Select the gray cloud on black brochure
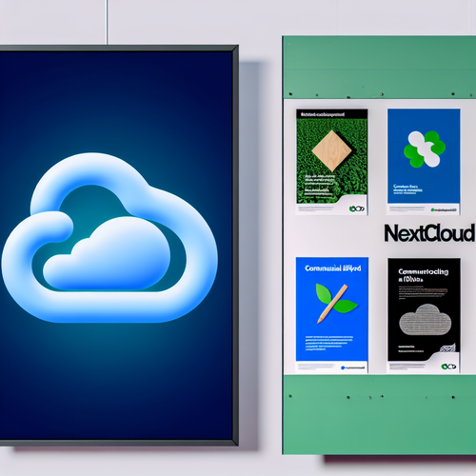The width and height of the screenshot is (476, 476). [x=426, y=320]
